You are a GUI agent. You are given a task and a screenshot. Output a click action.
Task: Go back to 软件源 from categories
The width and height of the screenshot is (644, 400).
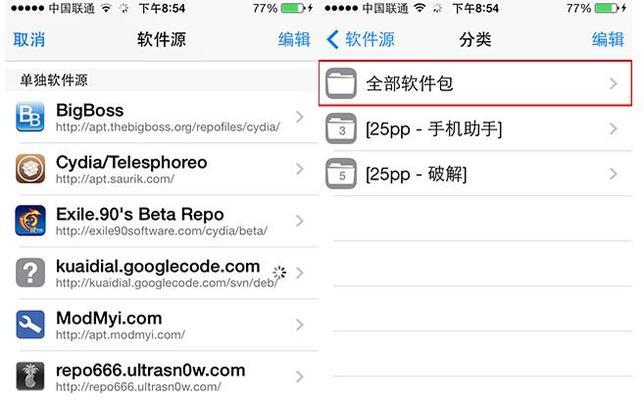tap(361, 40)
